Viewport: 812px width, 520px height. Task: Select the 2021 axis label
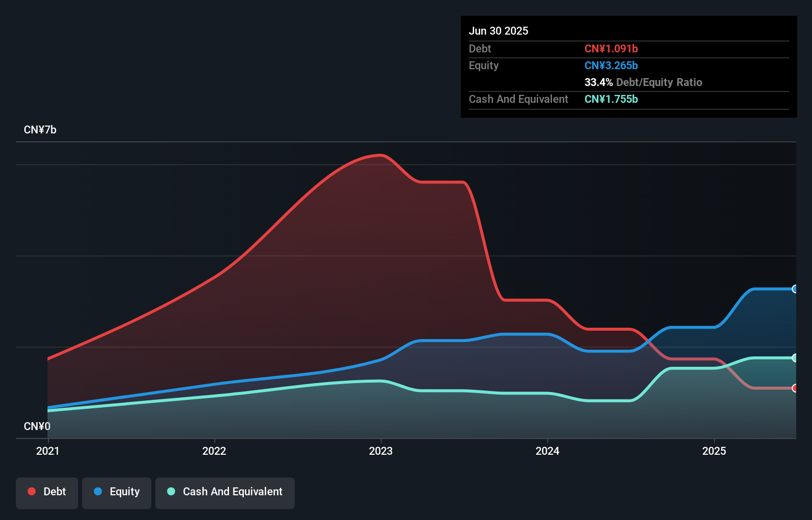(x=47, y=451)
